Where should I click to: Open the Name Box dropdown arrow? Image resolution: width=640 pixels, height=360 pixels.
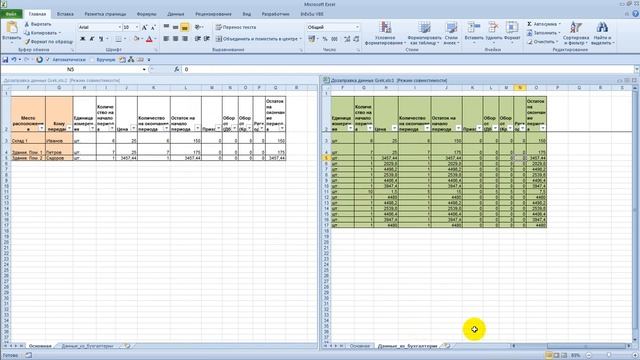coord(144,69)
